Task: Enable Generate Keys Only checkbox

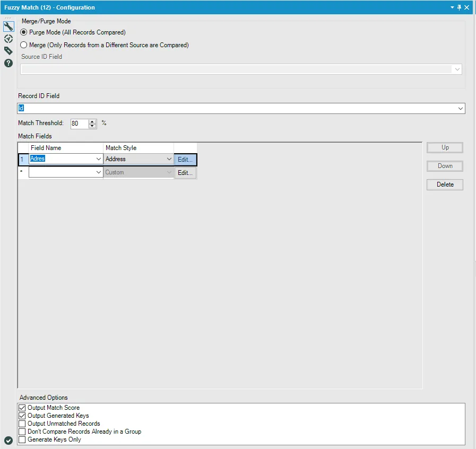Action: (22, 439)
